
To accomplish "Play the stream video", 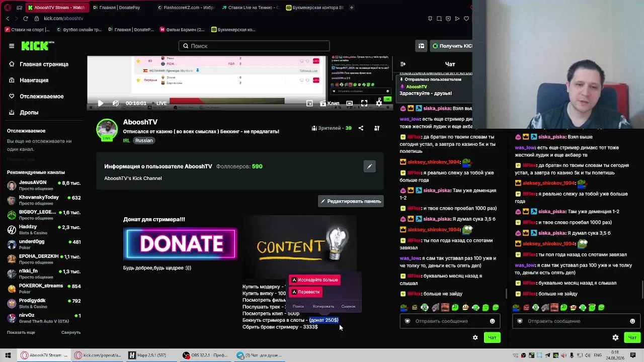I will click(100, 103).
